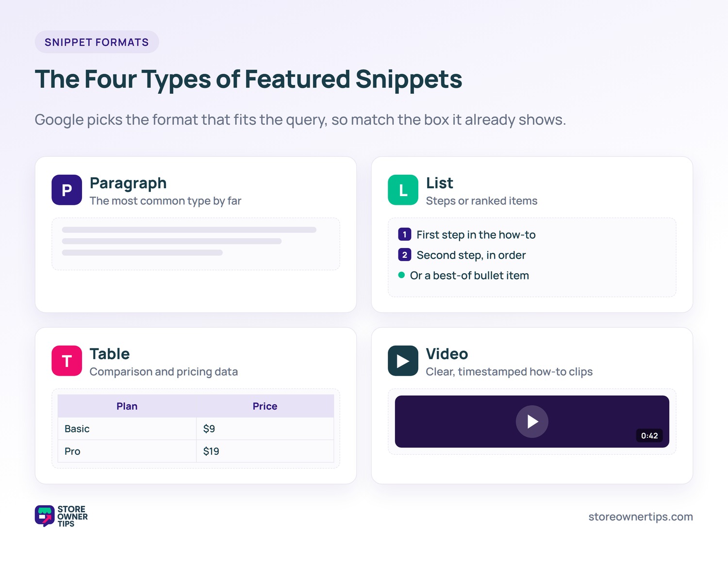Click the dark Video play-square icon
This screenshot has width=728, height=565.
403,361
